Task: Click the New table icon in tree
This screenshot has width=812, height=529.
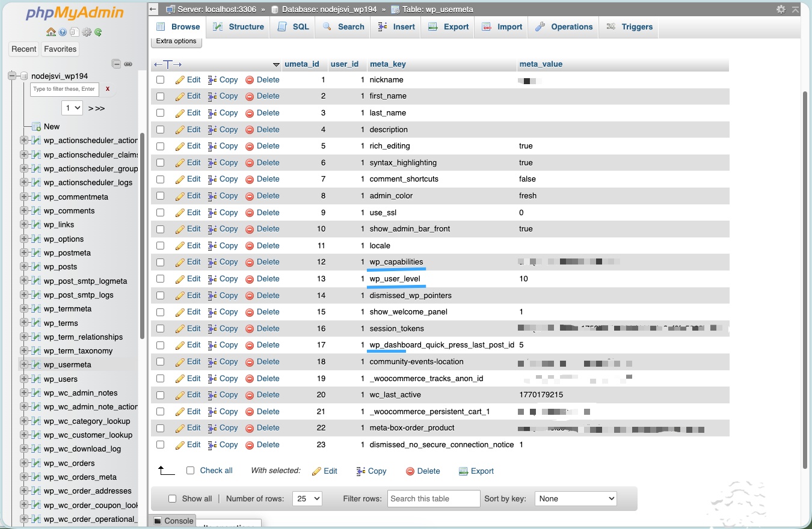Action: (x=35, y=127)
